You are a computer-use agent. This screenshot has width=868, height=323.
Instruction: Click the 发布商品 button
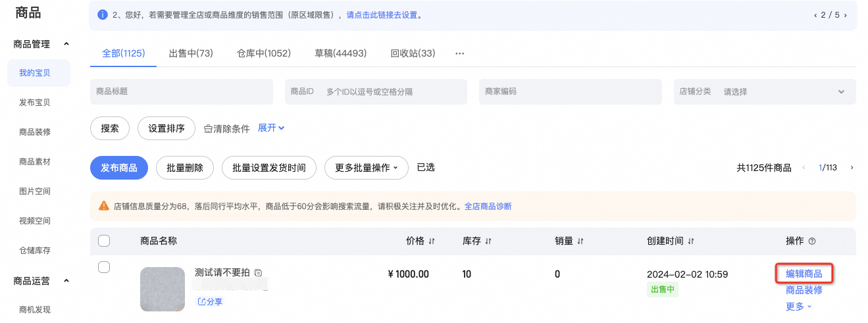(119, 168)
